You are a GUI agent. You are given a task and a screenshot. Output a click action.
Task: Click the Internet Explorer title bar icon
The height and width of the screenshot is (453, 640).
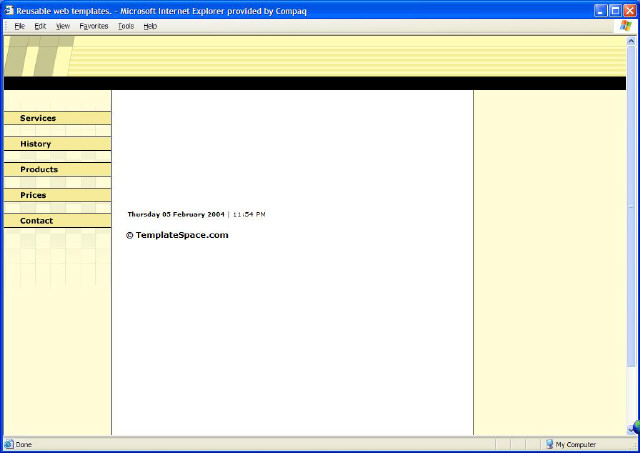pos(9,9)
